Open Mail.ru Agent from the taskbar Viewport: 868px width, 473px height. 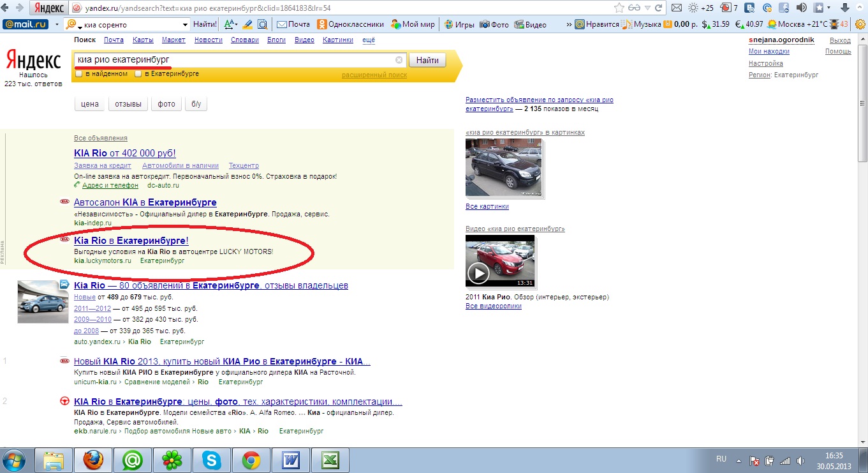coord(133,460)
